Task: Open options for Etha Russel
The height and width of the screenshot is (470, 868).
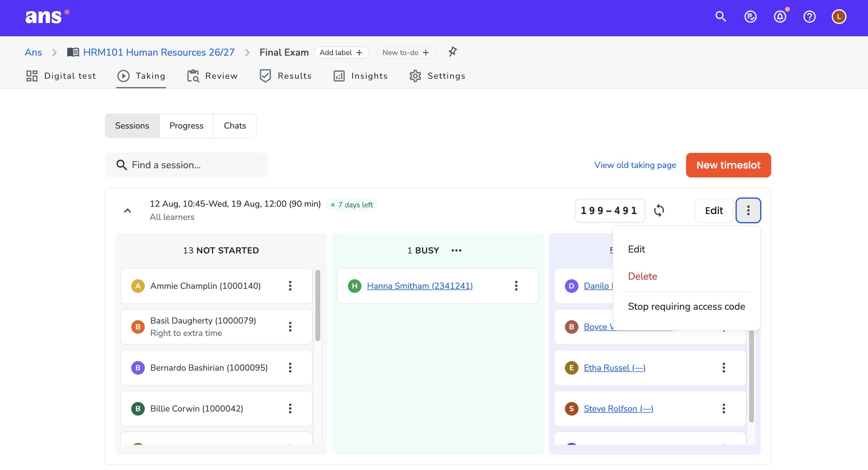Action: pos(724,368)
